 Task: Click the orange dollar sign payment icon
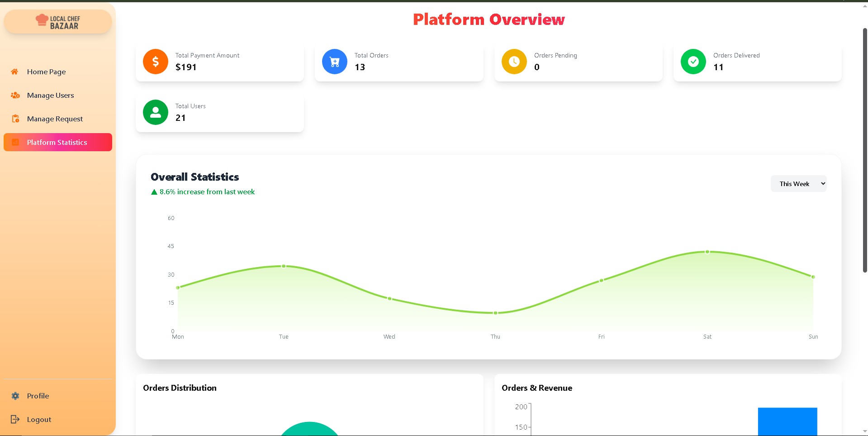click(x=156, y=62)
